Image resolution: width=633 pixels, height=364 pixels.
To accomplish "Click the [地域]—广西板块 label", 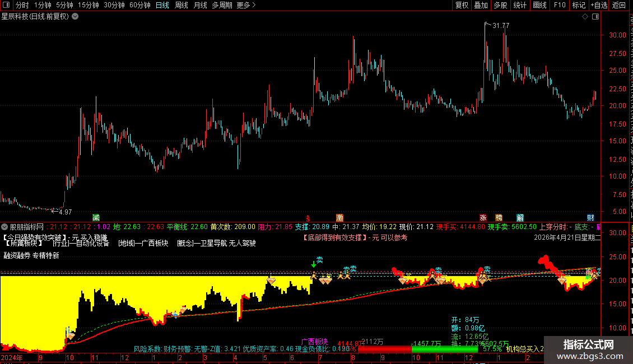I will [143, 244].
